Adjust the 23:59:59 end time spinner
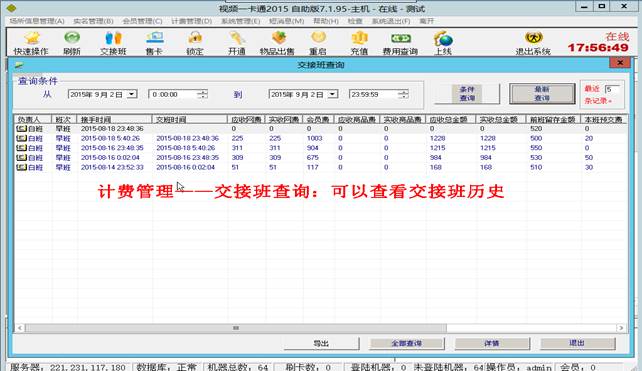This screenshot has width=642, height=371. coord(403,94)
